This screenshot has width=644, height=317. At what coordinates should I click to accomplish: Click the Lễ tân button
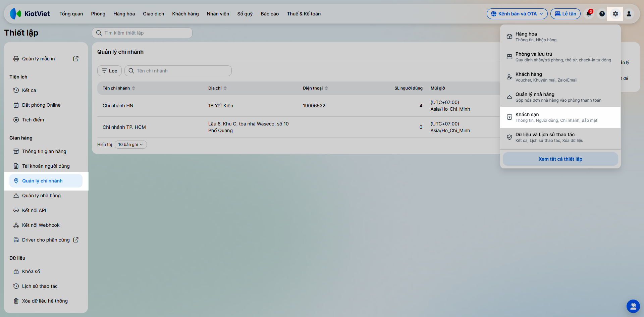(566, 14)
